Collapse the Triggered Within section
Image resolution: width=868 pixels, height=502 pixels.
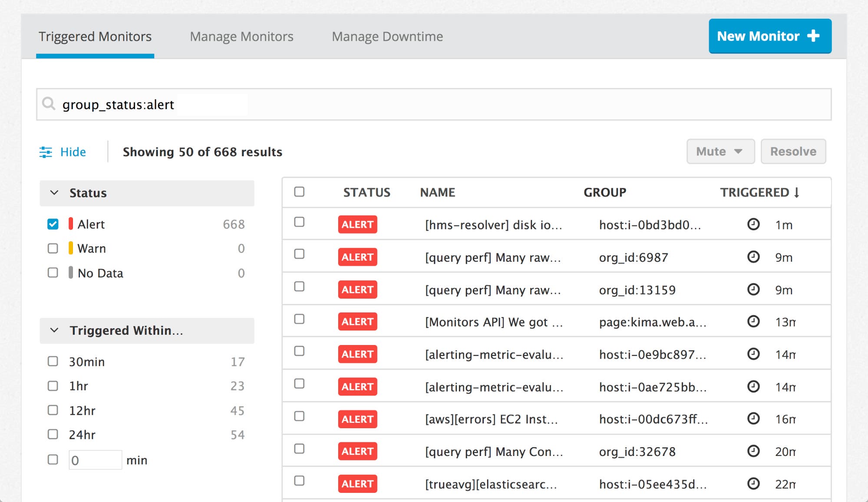54,330
